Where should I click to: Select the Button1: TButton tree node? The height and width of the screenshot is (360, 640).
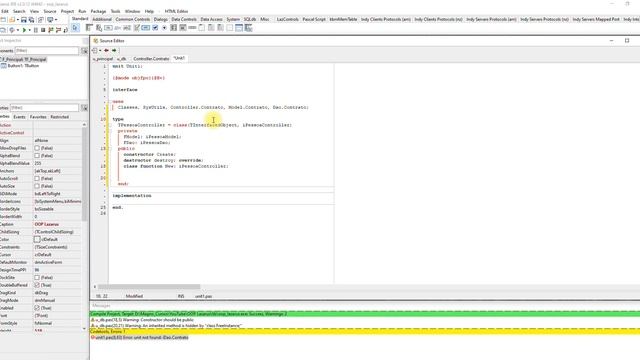(23, 66)
